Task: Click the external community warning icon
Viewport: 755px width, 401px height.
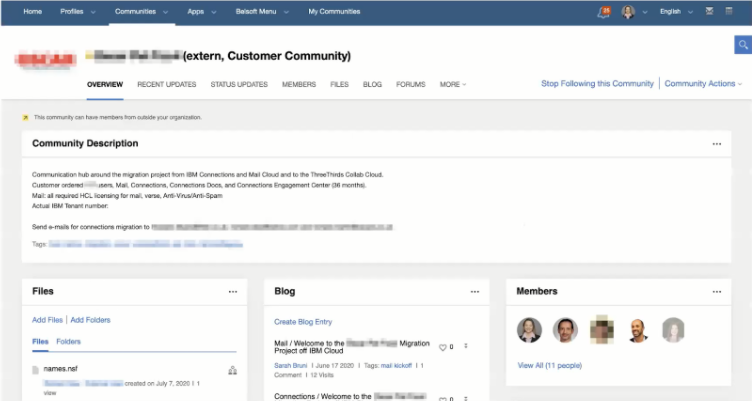Action: (x=26, y=117)
